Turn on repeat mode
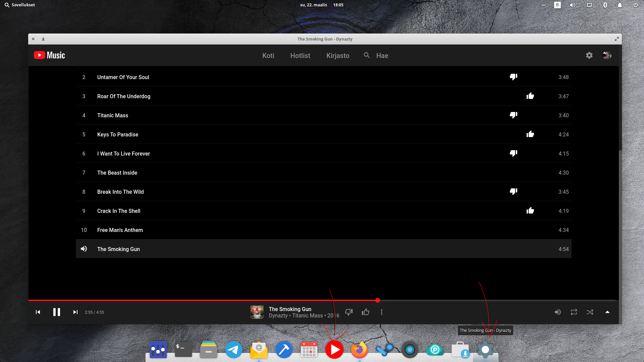The width and height of the screenshot is (644, 362). (574, 312)
